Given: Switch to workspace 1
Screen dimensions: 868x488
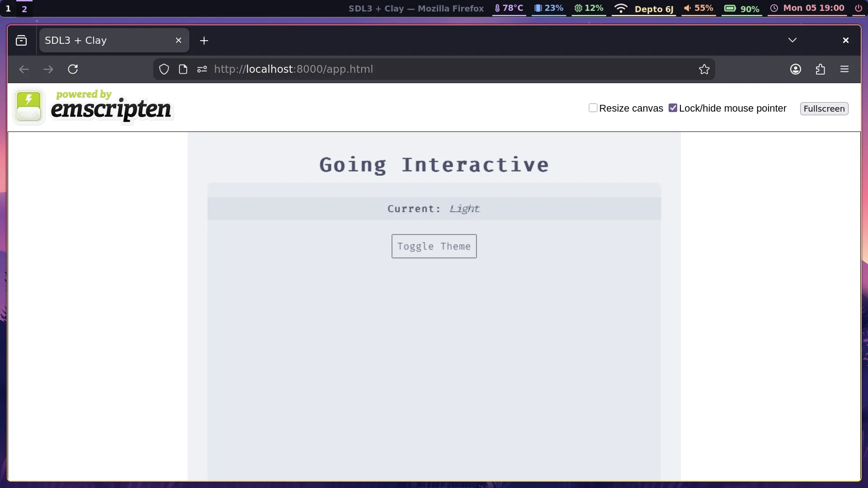Looking at the screenshot, I should pyautogui.click(x=8, y=9).
